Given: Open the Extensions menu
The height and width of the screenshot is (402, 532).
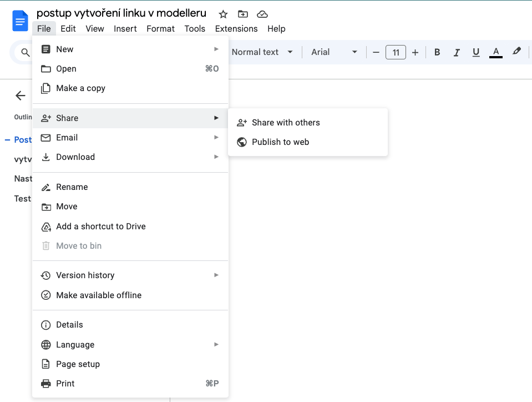Looking at the screenshot, I should 236,29.
